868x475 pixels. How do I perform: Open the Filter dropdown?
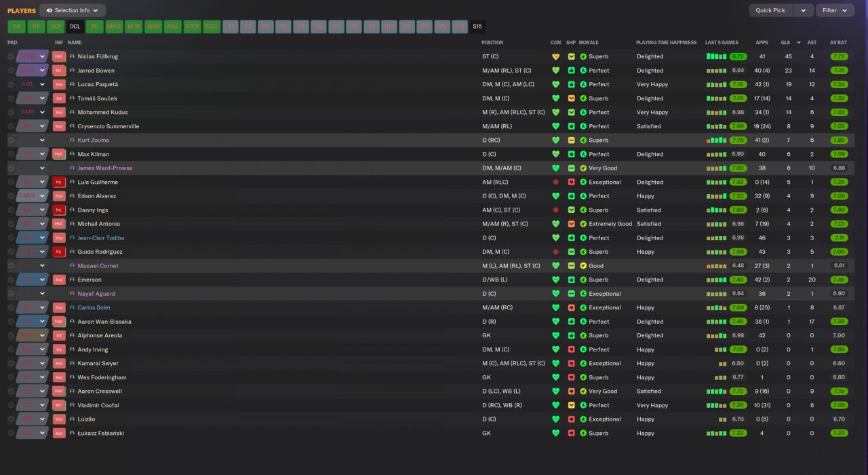[x=835, y=10]
